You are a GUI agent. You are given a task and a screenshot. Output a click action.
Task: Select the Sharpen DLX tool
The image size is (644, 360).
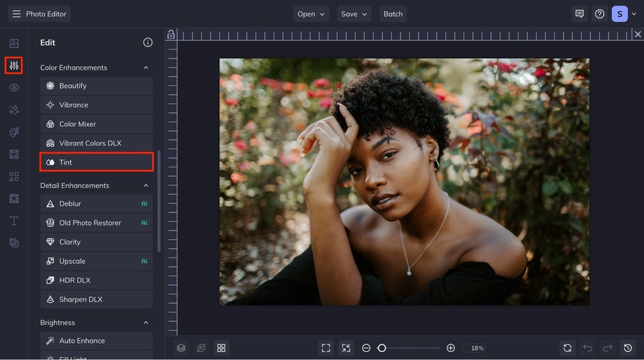(x=96, y=299)
